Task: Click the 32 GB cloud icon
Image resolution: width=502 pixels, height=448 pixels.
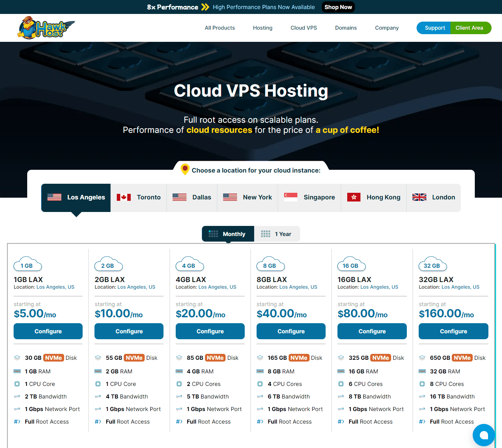Action: [x=433, y=264]
